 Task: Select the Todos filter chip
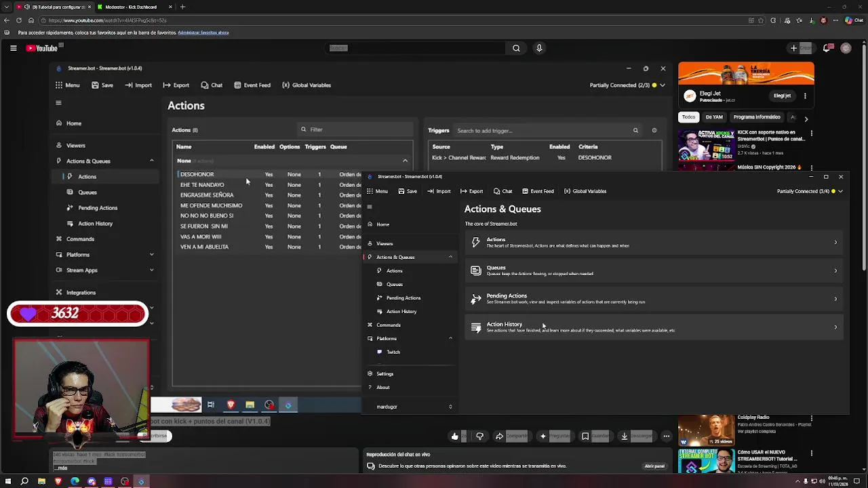pyautogui.click(x=688, y=117)
